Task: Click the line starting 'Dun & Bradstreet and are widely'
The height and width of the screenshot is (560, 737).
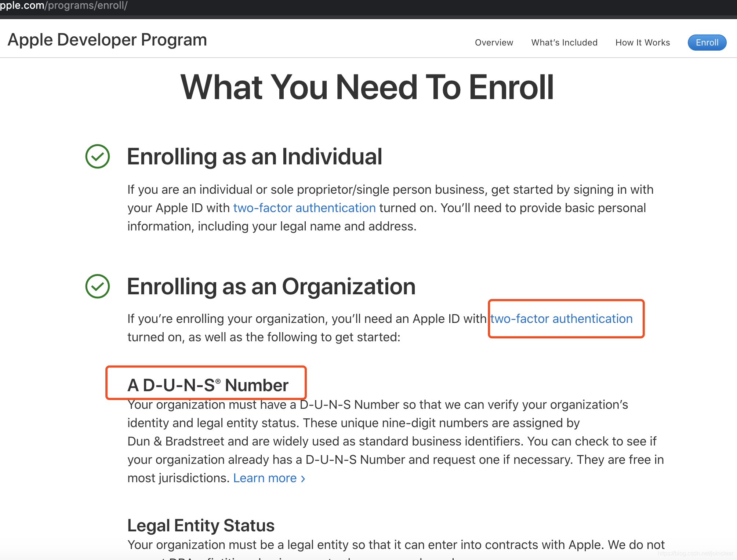Action: pos(392,441)
